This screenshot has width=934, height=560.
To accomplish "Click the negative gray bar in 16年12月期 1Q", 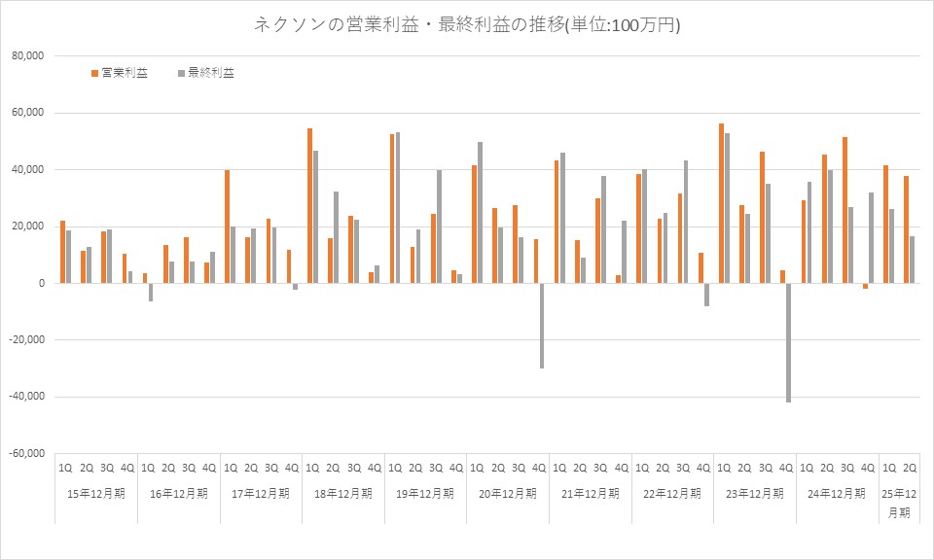I will tap(151, 292).
